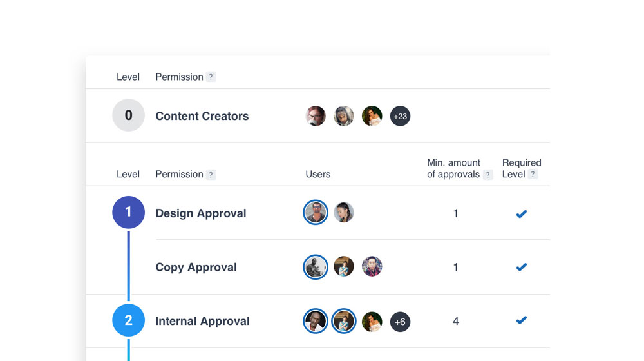Image resolution: width=644 pixels, height=361 pixels.
Task: Open help for Min. amount of approvals
Action: click(488, 175)
